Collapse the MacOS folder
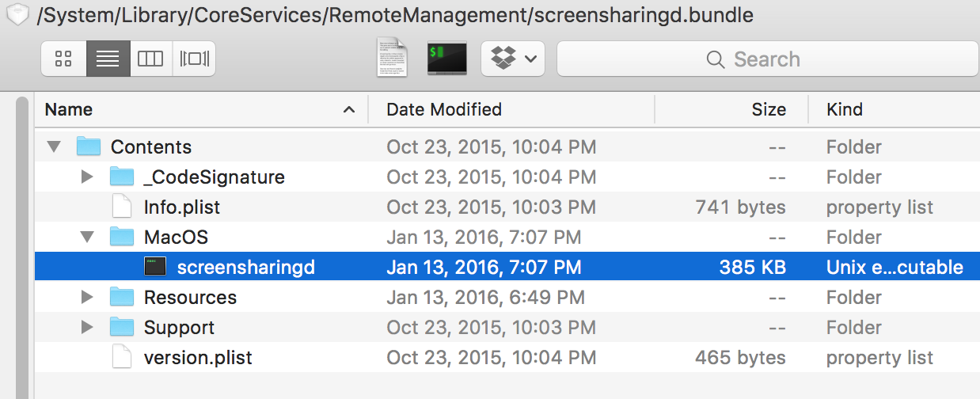Viewport: 980px width, 399px height. pos(87,237)
